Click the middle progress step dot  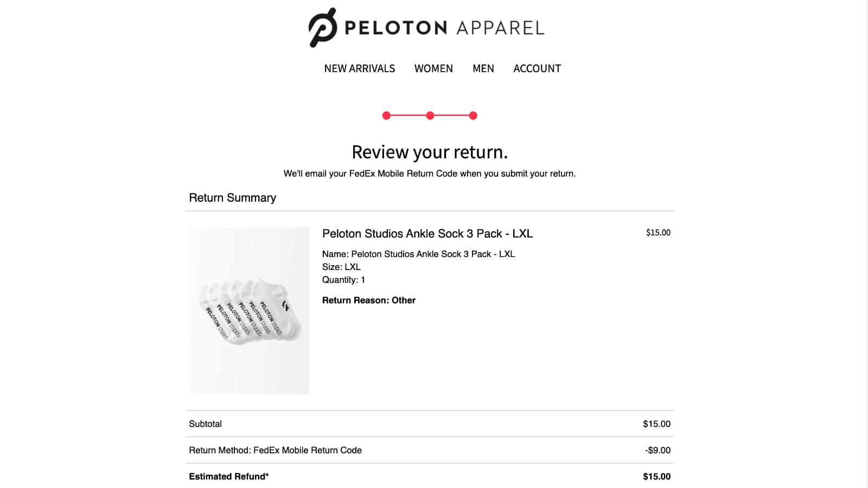(x=430, y=115)
